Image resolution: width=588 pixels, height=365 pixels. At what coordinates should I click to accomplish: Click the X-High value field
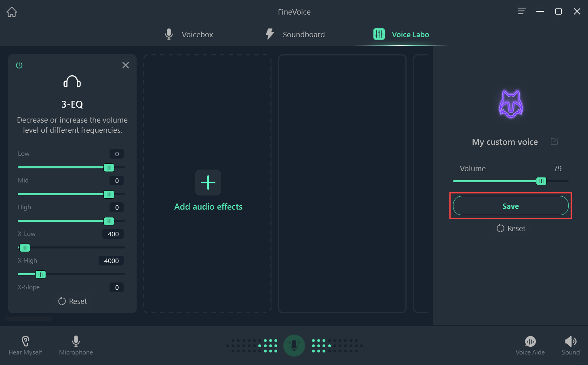click(111, 261)
